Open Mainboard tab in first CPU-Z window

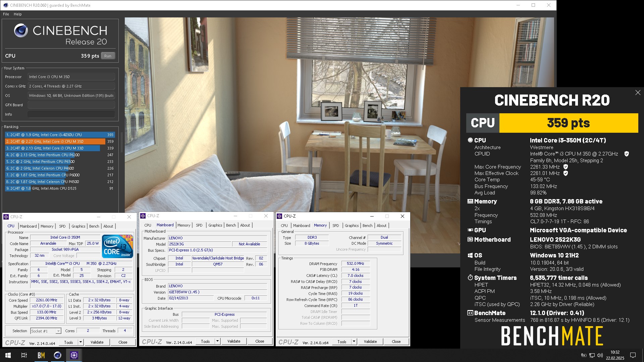coord(28,226)
